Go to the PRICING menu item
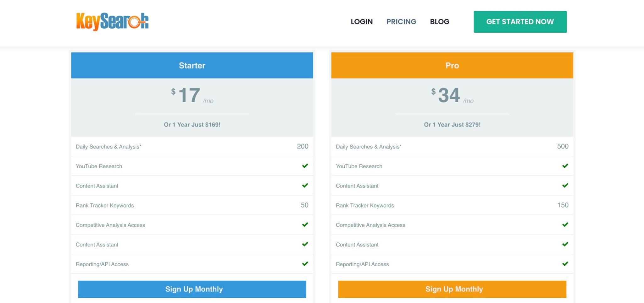644x303 pixels. click(x=401, y=22)
